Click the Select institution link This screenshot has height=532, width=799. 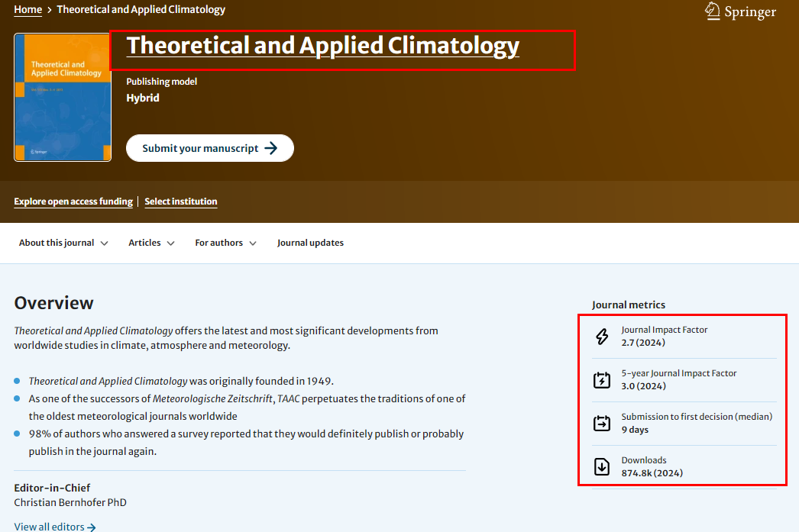pyautogui.click(x=181, y=202)
